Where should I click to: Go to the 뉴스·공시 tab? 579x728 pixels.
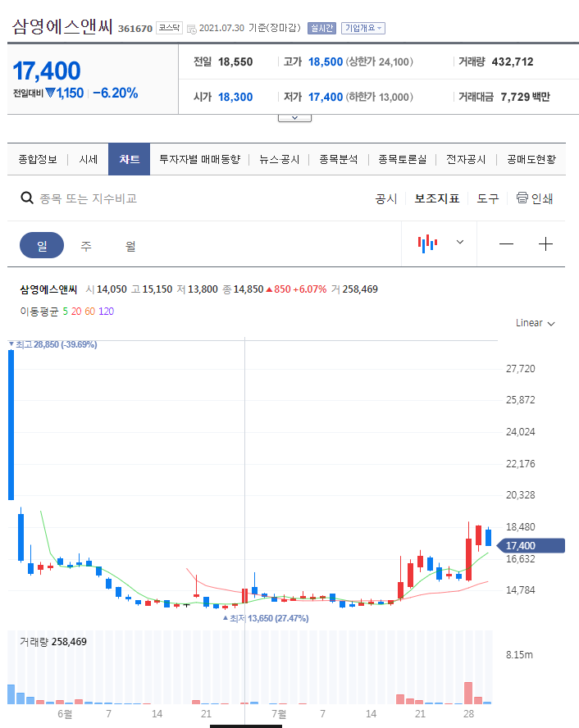pos(279,159)
